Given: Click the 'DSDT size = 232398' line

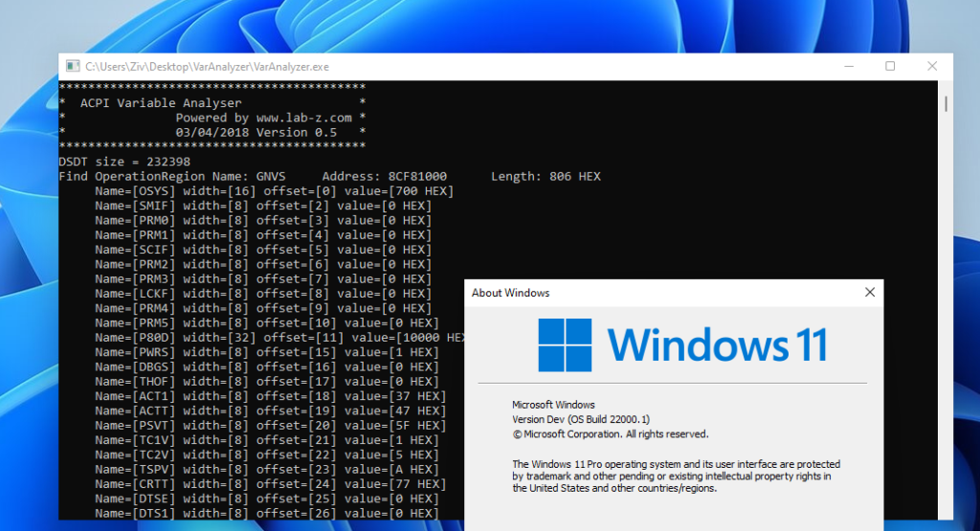Looking at the screenshot, I should (124, 162).
